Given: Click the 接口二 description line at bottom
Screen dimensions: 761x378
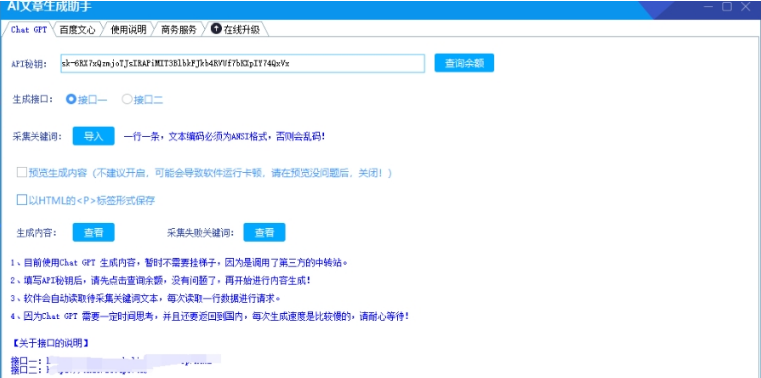Looking at the screenshot, I should pos(80,369).
